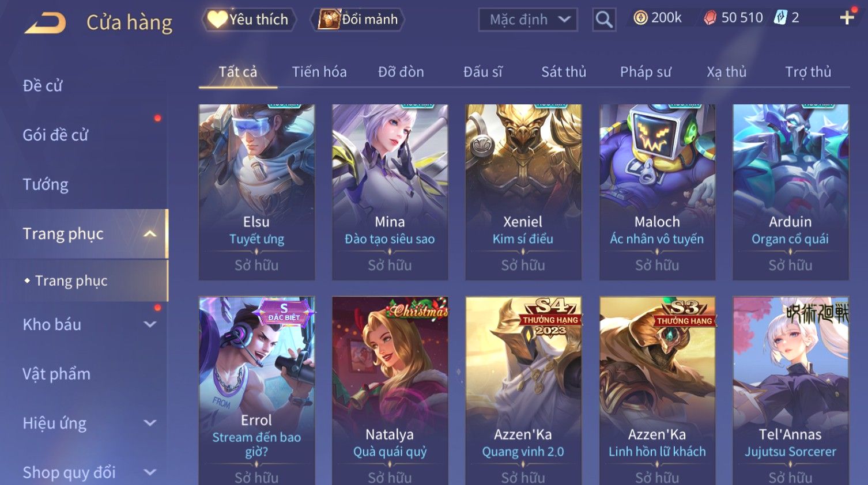Open Yêu thích favorites heart button
868x485 pixels.
point(248,20)
